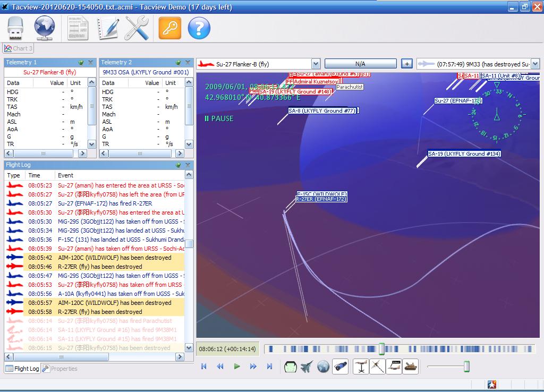Screen dimensions: 544x392
Task: Switch to globe view icon
Action: click(324, 367)
